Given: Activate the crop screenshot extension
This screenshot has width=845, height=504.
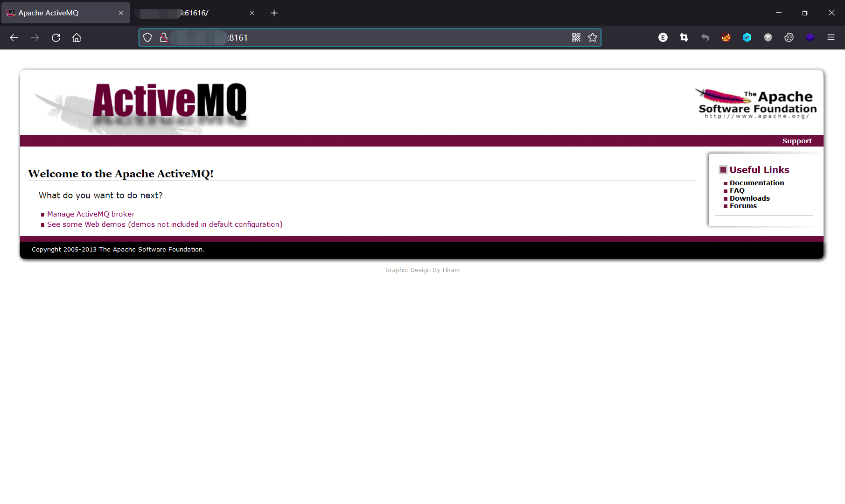Looking at the screenshot, I should coord(684,38).
